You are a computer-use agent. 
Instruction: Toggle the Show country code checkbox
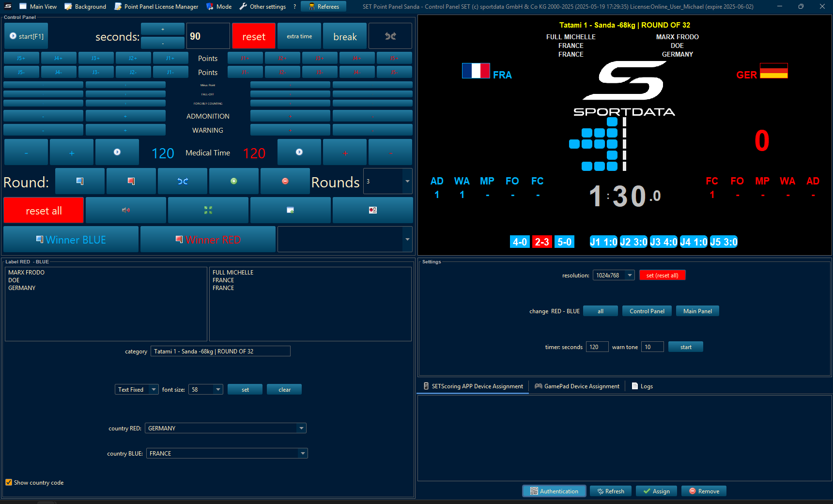point(9,482)
